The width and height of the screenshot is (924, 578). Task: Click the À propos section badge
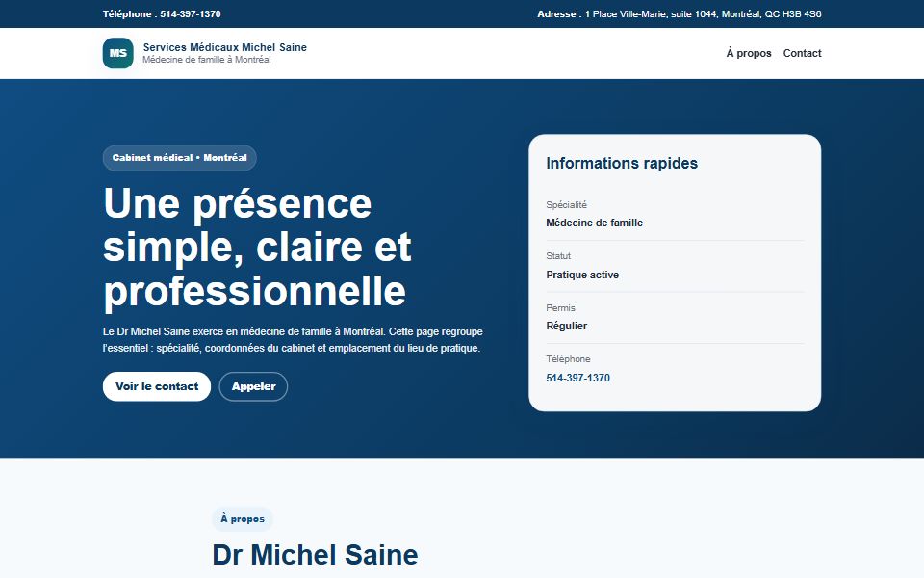[x=243, y=519]
